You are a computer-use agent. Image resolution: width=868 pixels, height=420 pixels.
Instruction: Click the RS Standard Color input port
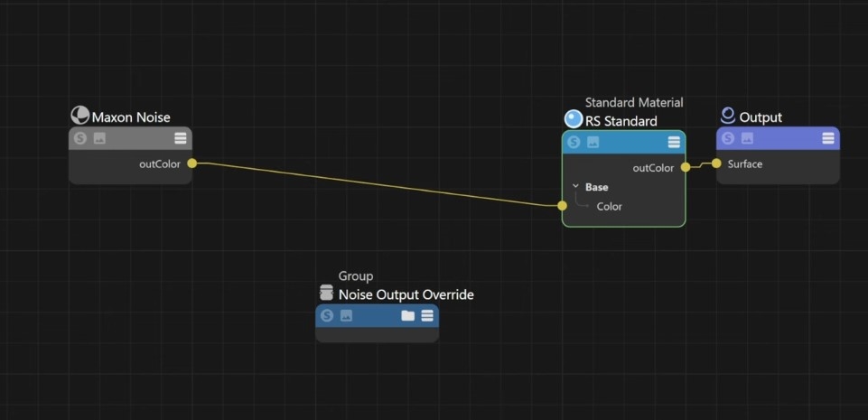(562, 206)
